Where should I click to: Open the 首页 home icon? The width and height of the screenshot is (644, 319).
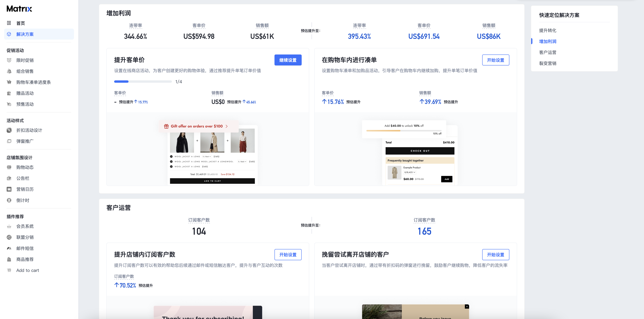(9, 23)
